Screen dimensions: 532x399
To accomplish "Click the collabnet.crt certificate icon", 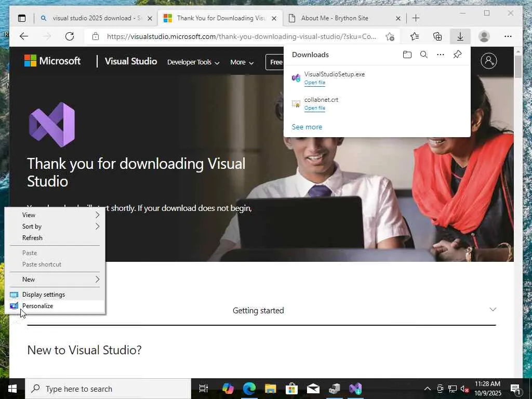I will [296, 103].
